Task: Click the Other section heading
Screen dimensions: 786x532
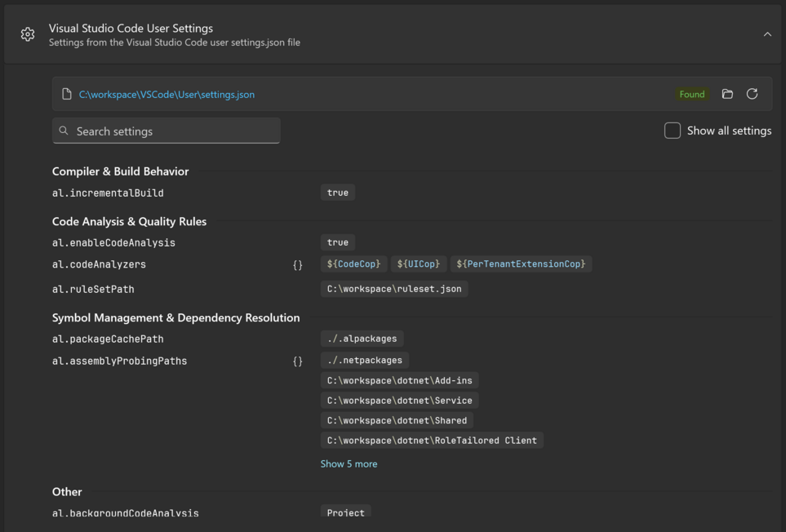Action: coord(67,492)
